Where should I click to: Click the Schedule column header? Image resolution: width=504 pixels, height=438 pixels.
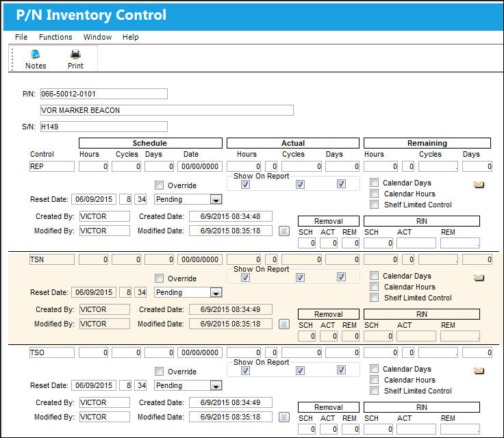pyautogui.click(x=151, y=143)
